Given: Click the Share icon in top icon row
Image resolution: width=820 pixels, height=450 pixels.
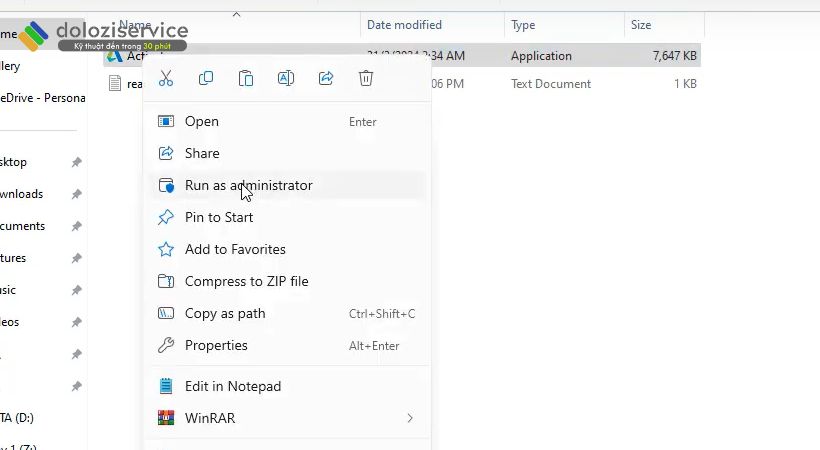Looking at the screenshot, I should (326, 78).
